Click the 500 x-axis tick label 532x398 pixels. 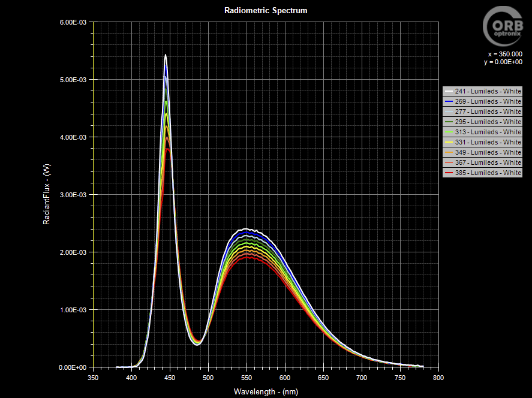208,378
